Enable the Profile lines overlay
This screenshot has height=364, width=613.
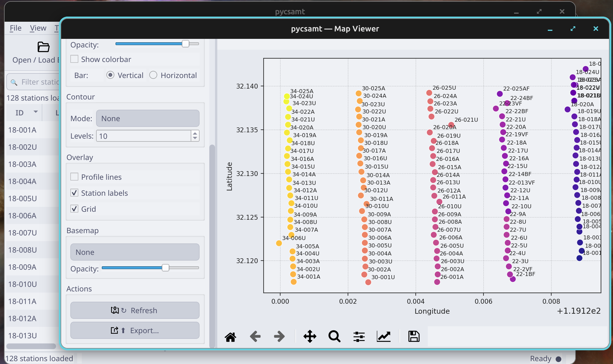pos(74,177)
